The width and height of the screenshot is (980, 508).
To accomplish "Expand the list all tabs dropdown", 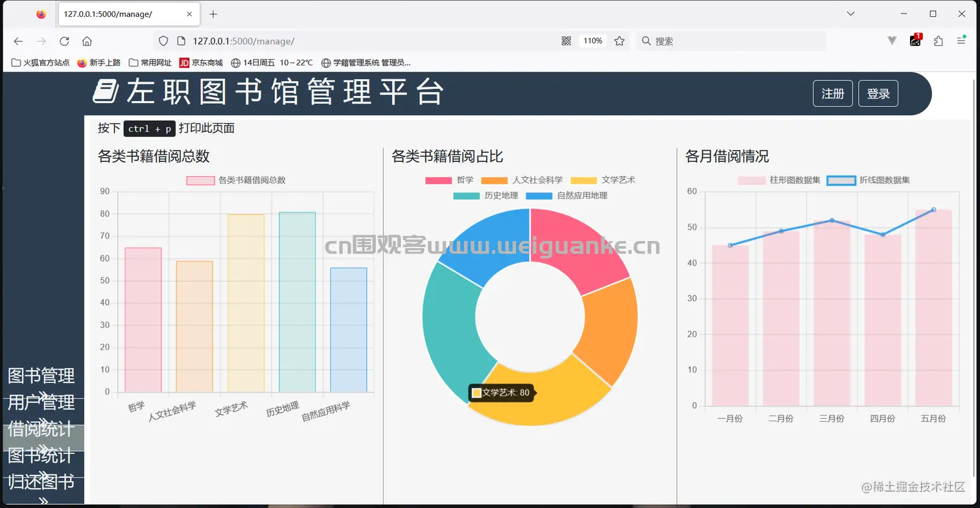I will [x=851, y=14].
